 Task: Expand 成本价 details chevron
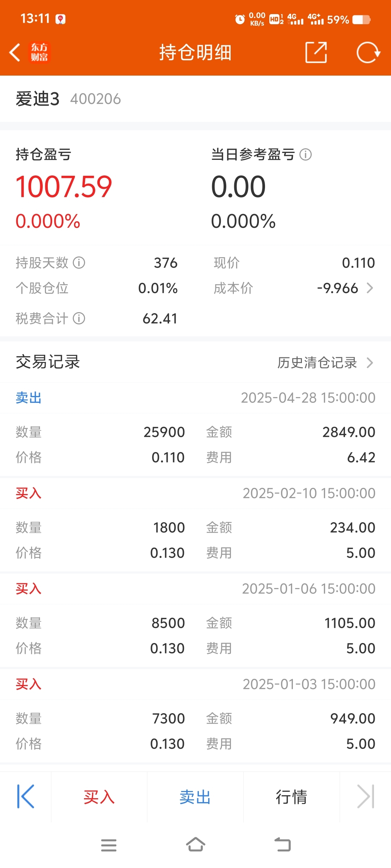click(x=370, y=288)
